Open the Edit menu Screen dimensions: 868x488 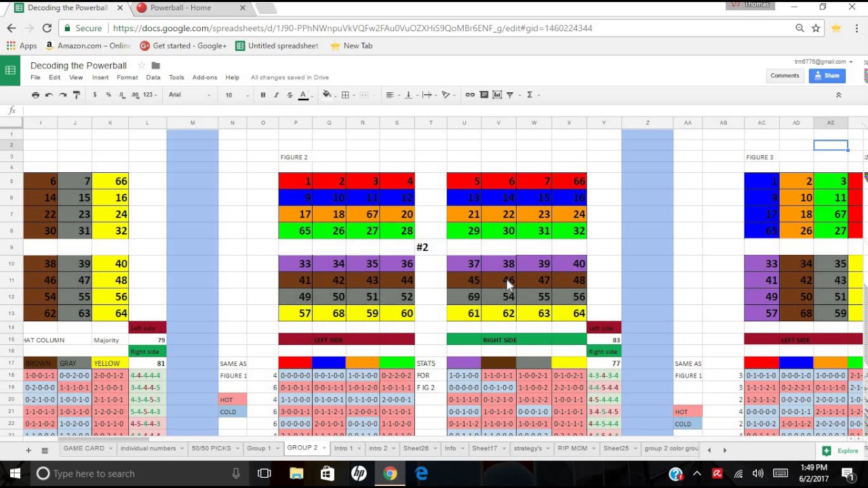54,77
